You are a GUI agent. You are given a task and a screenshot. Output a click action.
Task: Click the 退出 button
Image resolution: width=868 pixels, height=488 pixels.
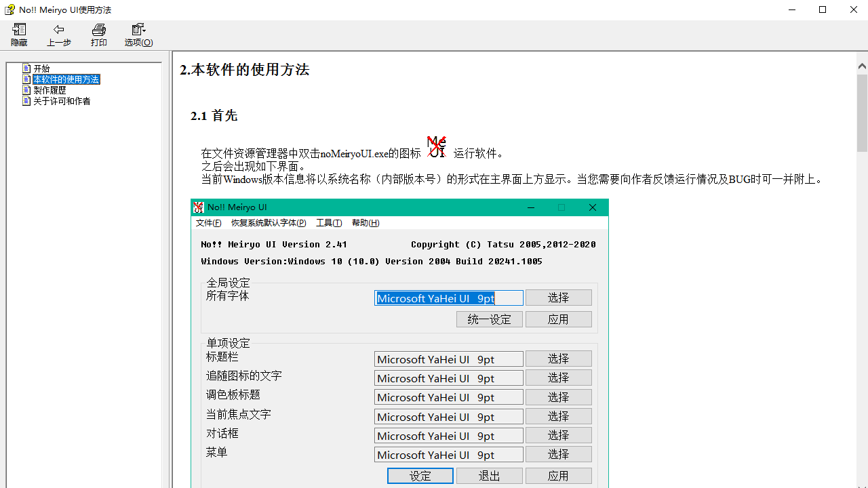coord(489,475)
